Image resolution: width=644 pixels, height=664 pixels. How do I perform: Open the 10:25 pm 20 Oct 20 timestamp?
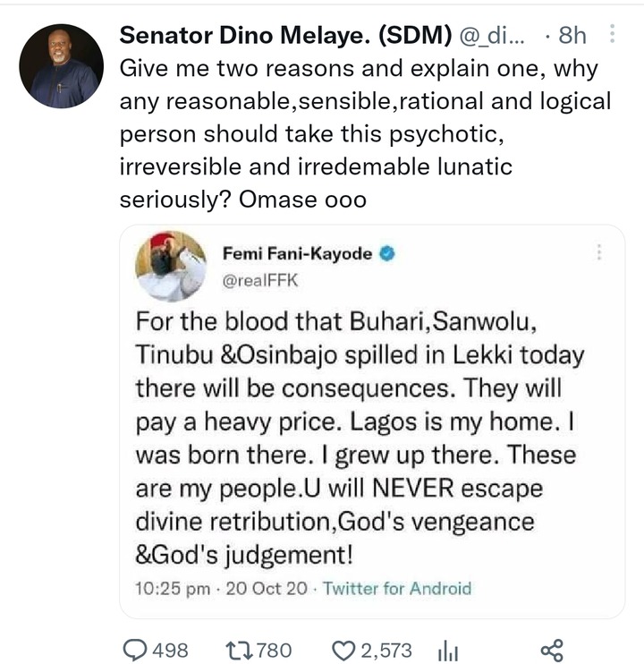[x=221, y=589]
